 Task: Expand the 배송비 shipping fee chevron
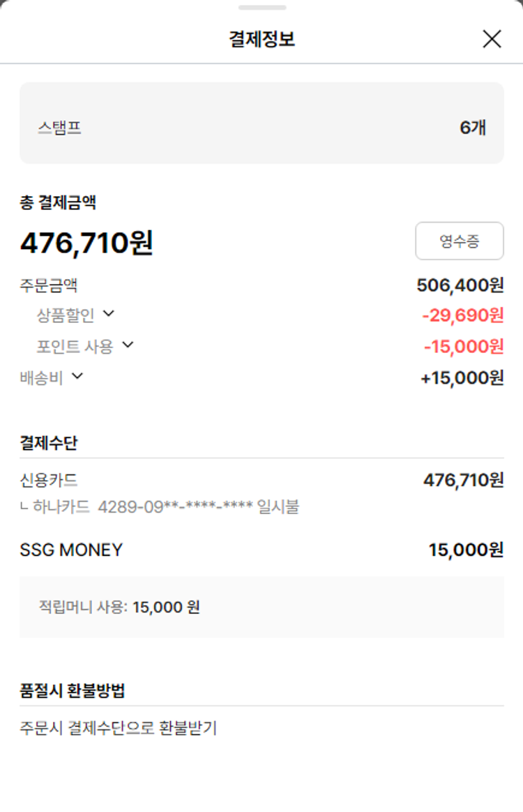(x=77, y=377)
